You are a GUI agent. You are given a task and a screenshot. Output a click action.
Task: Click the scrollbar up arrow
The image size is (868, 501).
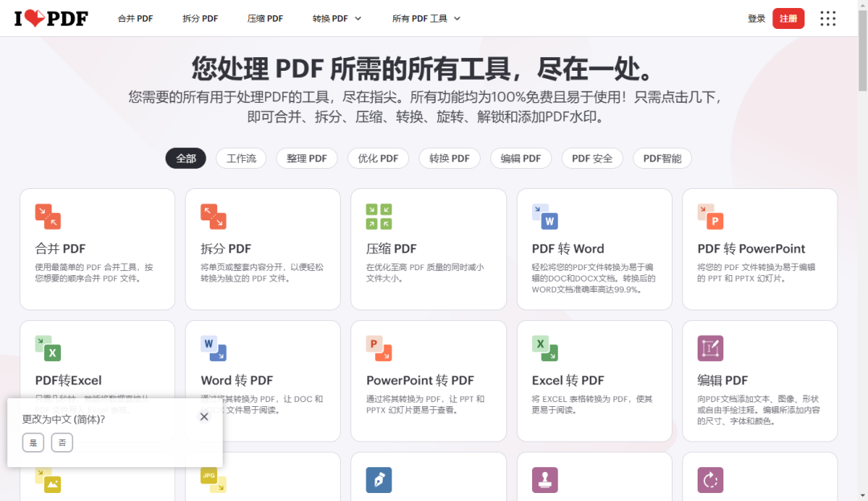tap(862, 5)
